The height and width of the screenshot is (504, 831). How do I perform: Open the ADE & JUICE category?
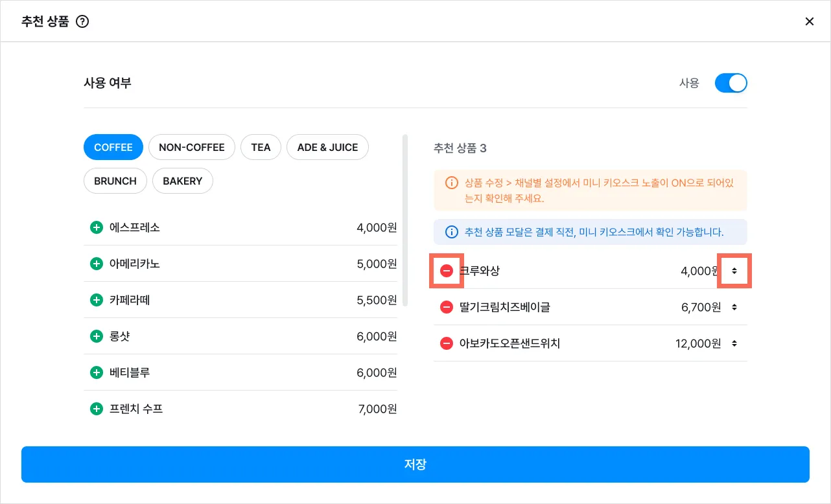click(x=327, y=147)
